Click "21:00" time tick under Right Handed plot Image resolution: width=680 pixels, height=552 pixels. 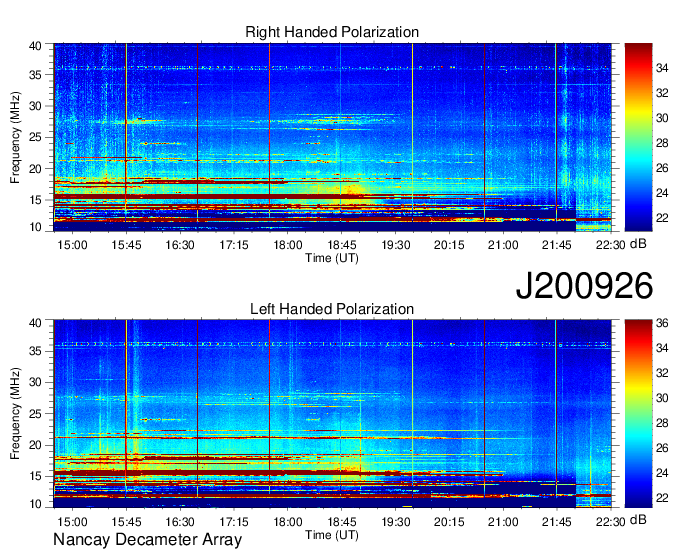click(503, 245)
